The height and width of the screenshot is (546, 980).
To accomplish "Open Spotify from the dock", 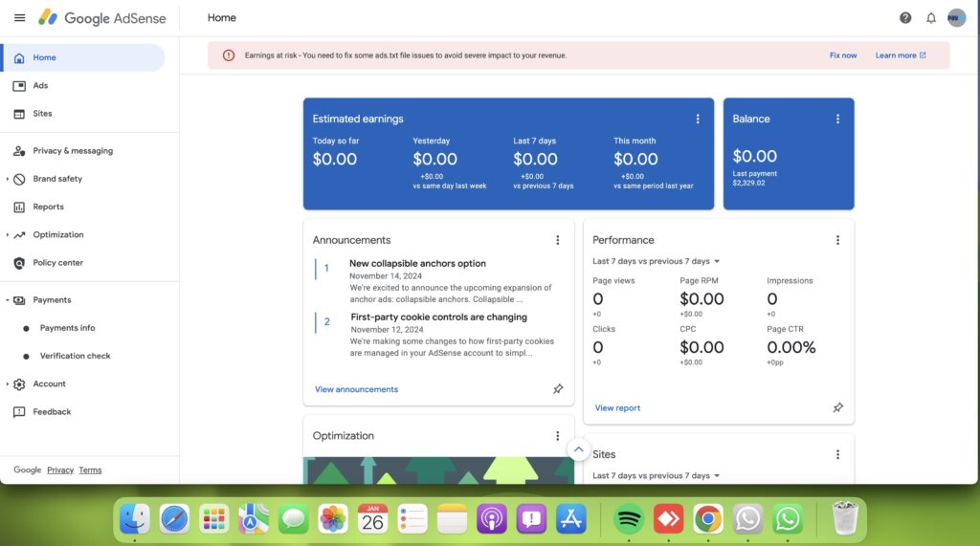I will pos(628,519).
